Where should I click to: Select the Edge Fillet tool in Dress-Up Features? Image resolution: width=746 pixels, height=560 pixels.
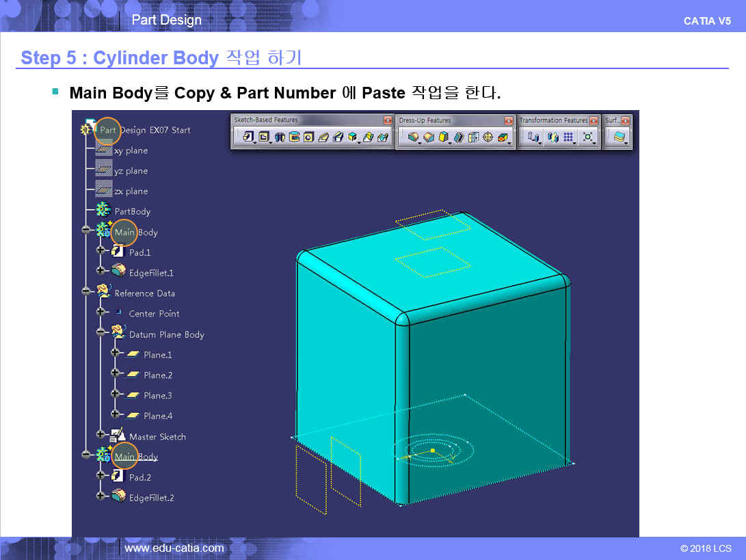[414, 137]
